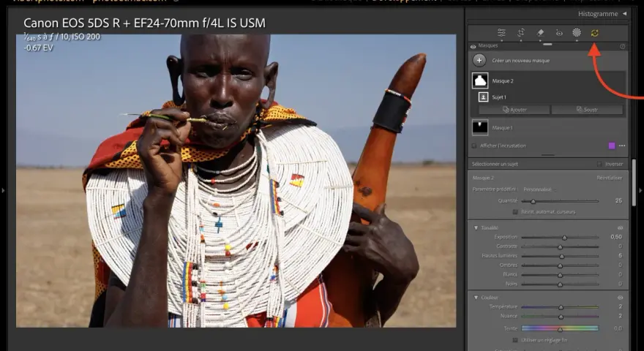Image resolution: width=644 pixels, height=351 pixels.
Task: Click the plus button to create new mask
Action: [x=479, y=61]
